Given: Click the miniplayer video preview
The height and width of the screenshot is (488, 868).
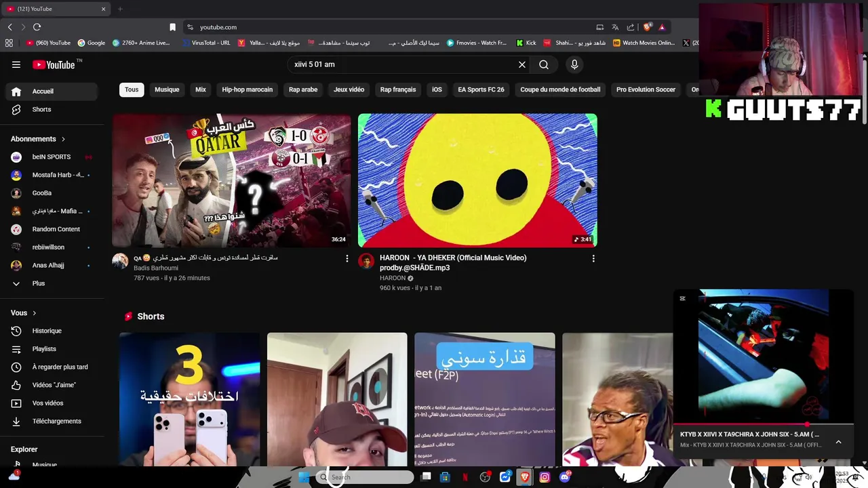Looking at the screenshot, I should coord(764,355).
